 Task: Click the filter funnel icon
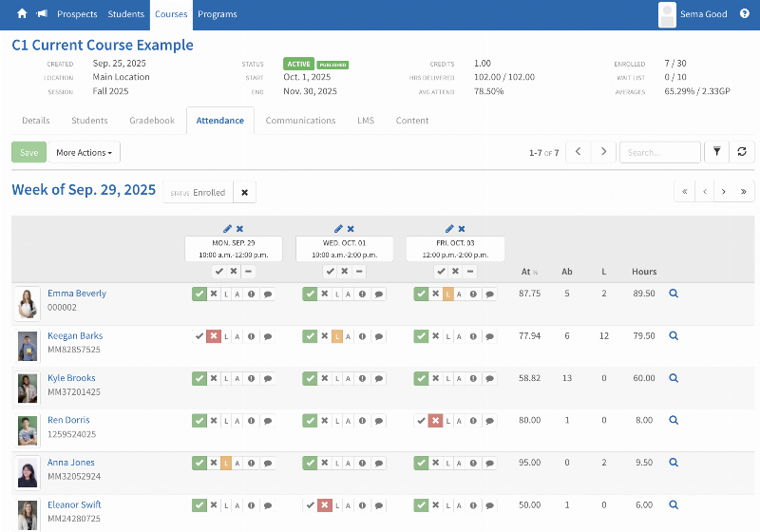tap(716, 152)
